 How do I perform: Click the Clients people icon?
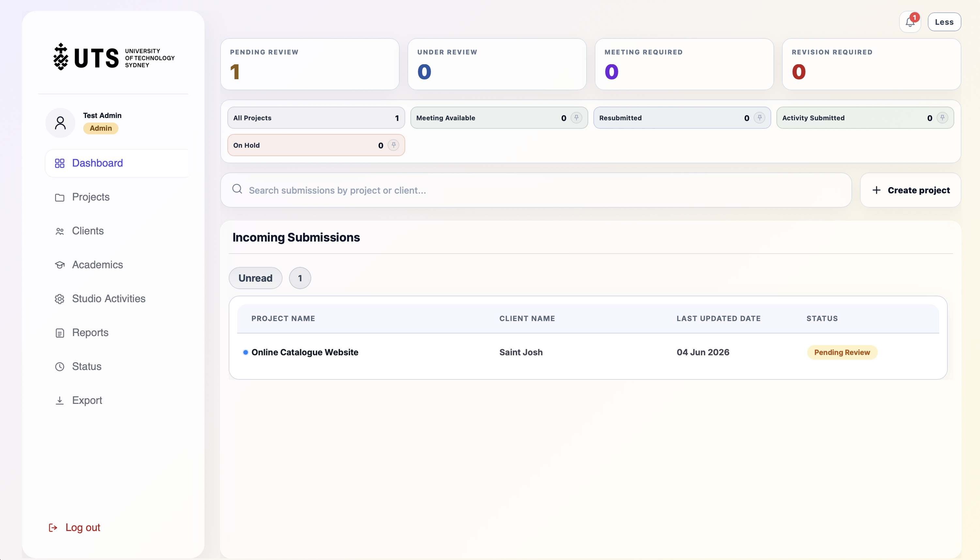pyautogui.click(x=60, y=231)
